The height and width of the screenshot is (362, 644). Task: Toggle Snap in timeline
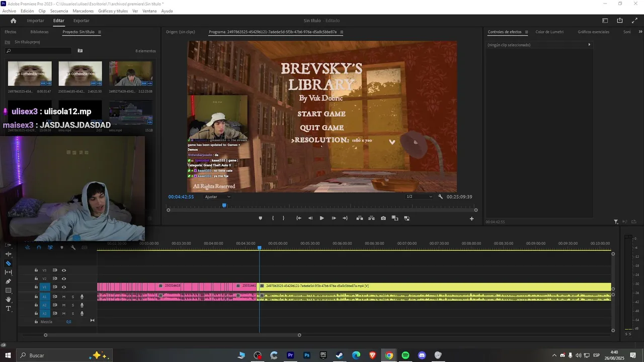pyautogui.click(x=39, y=247)
